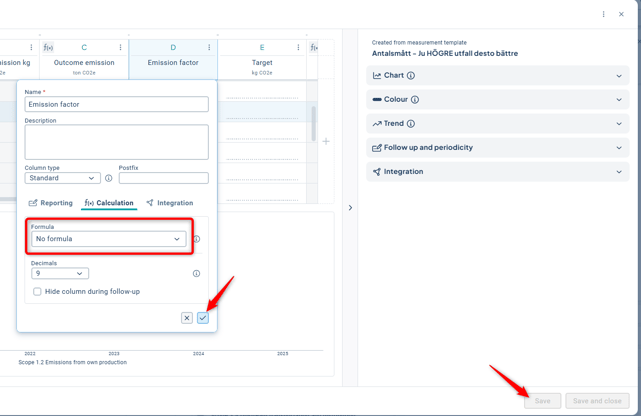The image size is (641, 416).
Task: Click the info icon next to Chart
Action: [411, 76]
